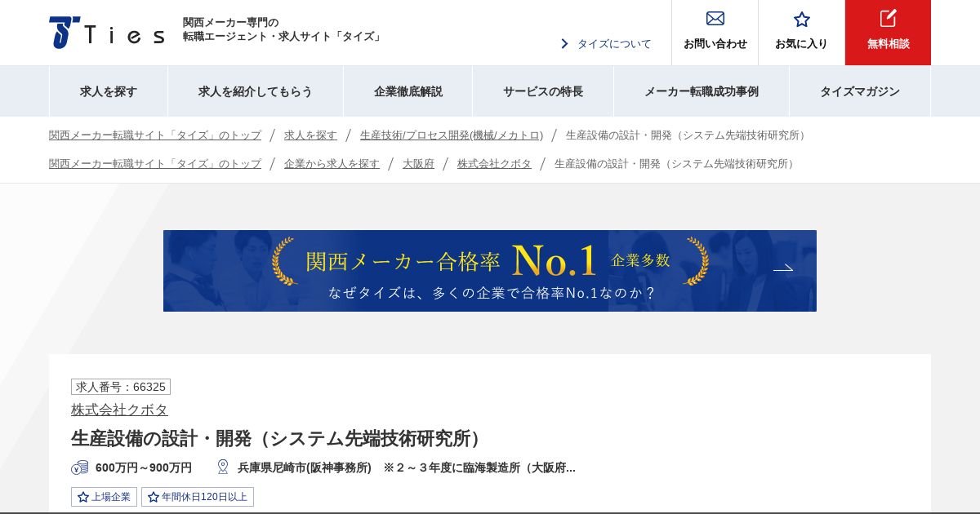Screen dimensions: 980x514
Task: Click first breadcrumb 関西メーカー転職サイト top link
Action: point(155,135)
